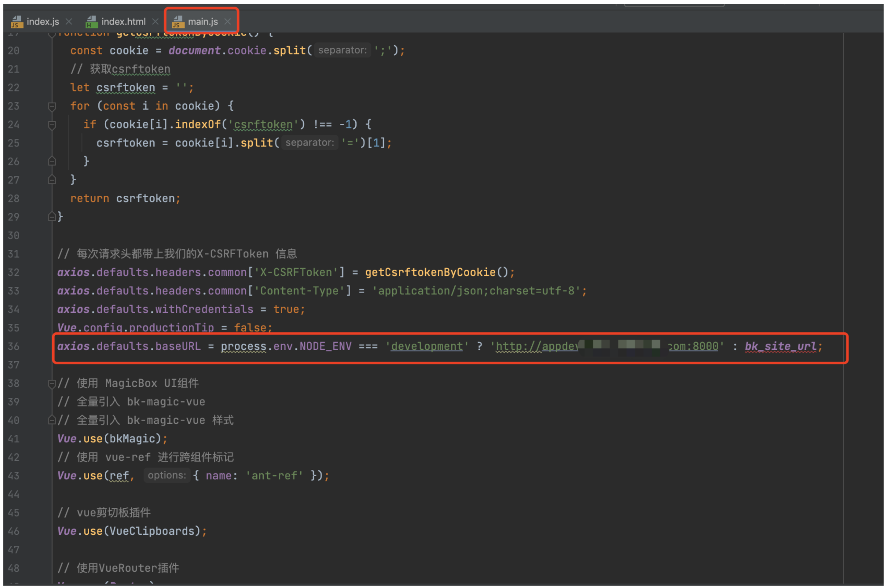This screenshot has height=588, width=886.
Task: Click productionTip on line 35
Action: point(171,328)
